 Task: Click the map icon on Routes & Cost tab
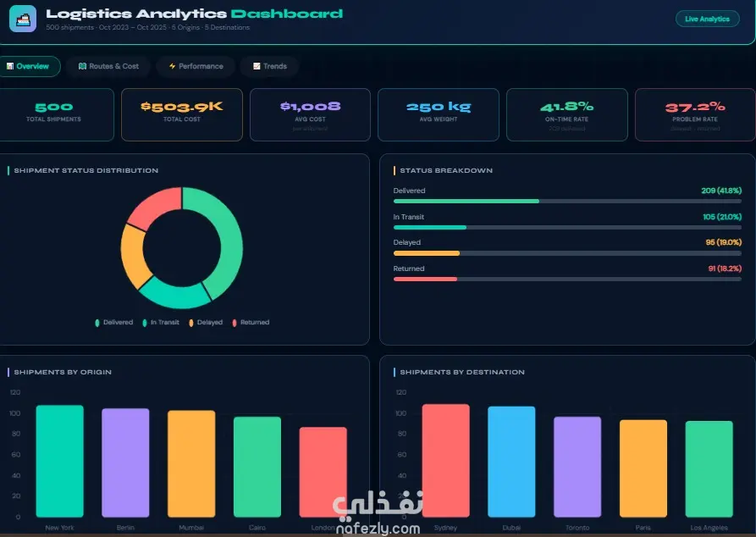(82, 66)
